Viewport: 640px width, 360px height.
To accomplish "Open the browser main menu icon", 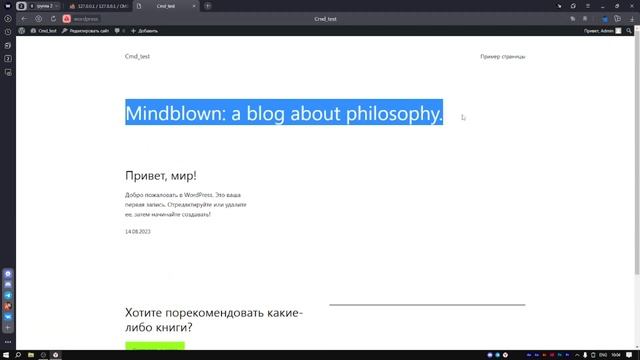I will pos(588,6).
